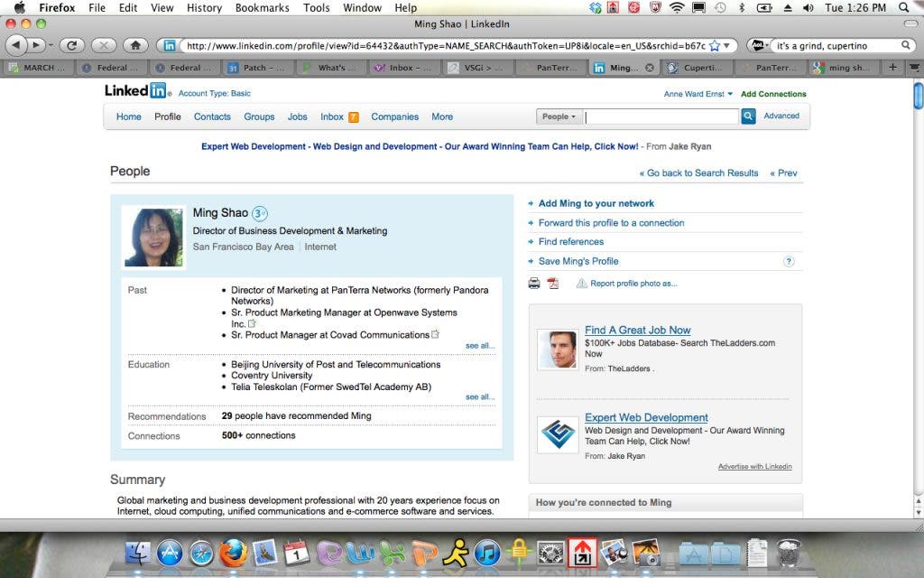Open Advanced search link
The image size is (924, 578).
[x=781, y=117]
